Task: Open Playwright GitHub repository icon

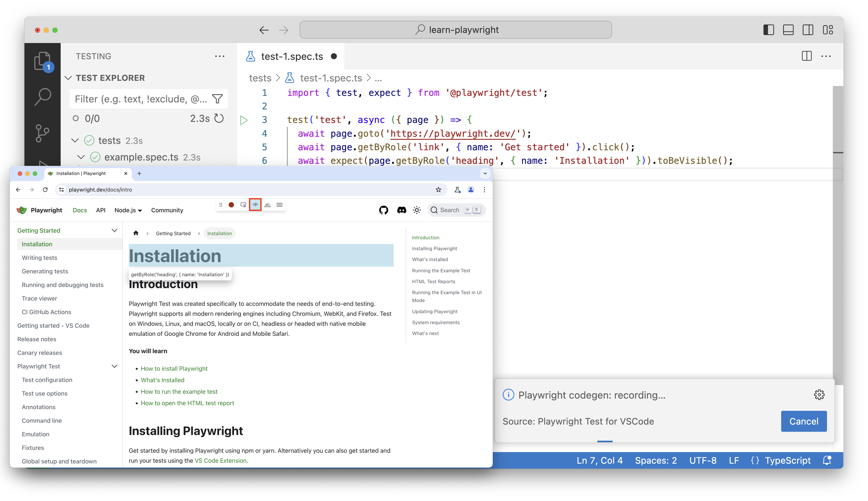Action: 384,210
